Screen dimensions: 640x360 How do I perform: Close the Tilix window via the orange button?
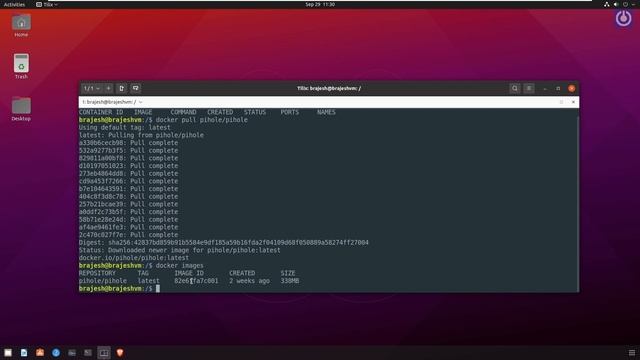click(x=571, y=89)
